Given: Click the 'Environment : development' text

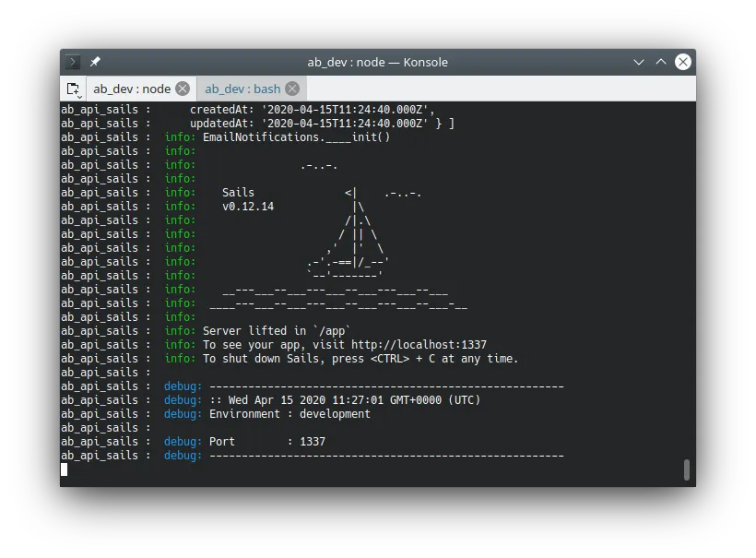Looking at the screenshot, I should click(x=289, y=414).
